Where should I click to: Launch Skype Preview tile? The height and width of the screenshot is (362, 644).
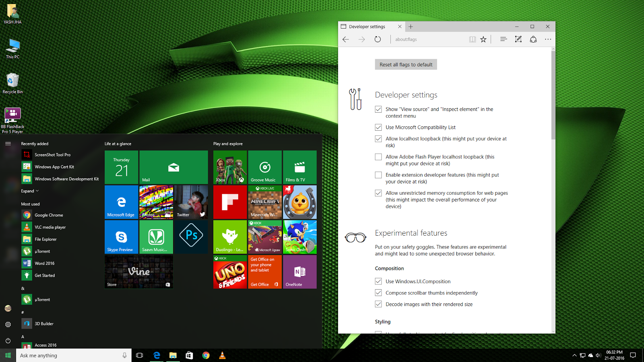pyautogui.click(x=121, y=237)
